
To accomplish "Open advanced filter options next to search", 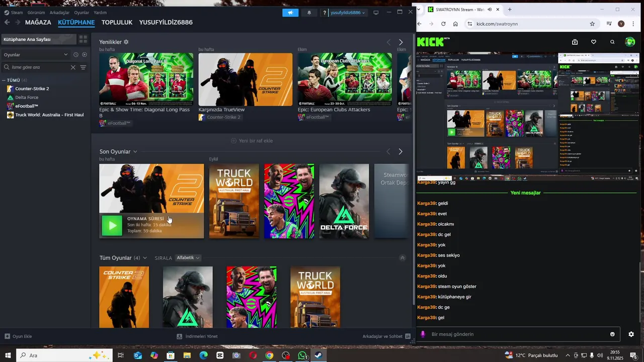I will click(x=83, y=67).
